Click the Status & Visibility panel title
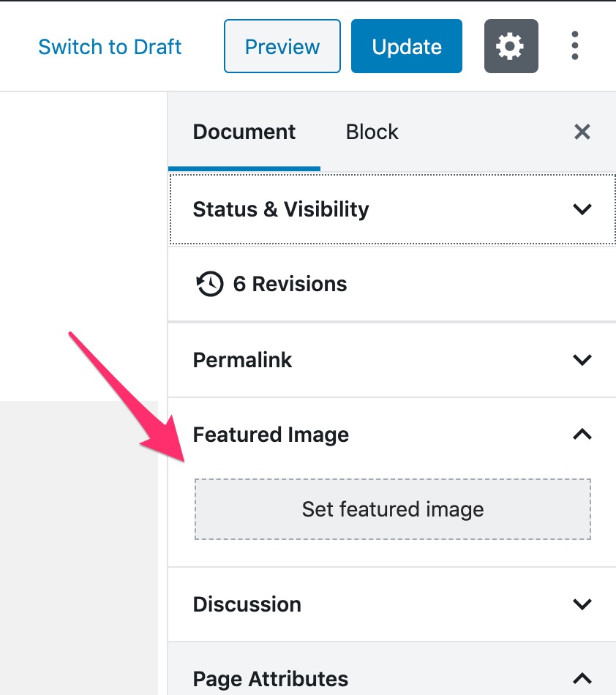The height and width of the screenshot is (695, 616). click(x=280, y=209)
